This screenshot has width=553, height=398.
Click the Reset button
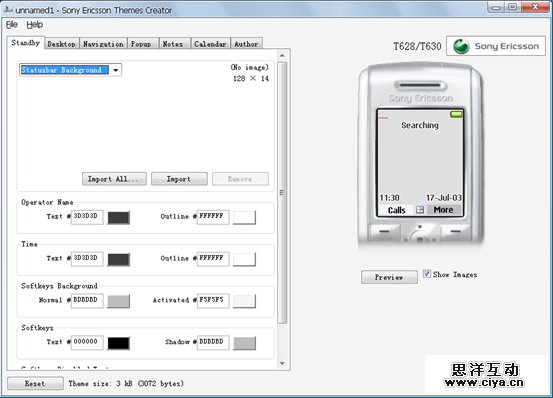35,383
